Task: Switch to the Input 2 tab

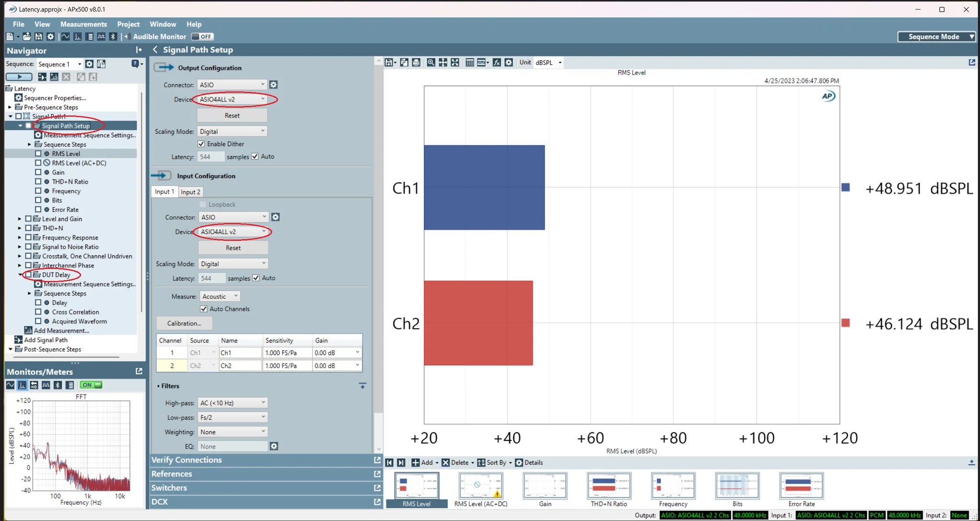Action: point(190,192)
